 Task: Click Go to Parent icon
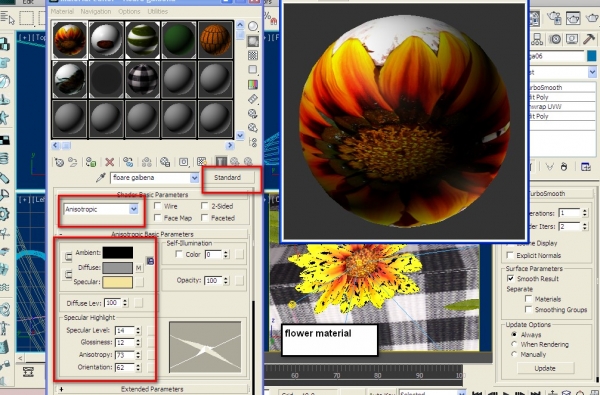pyautogui.click(x=235, y=162)
